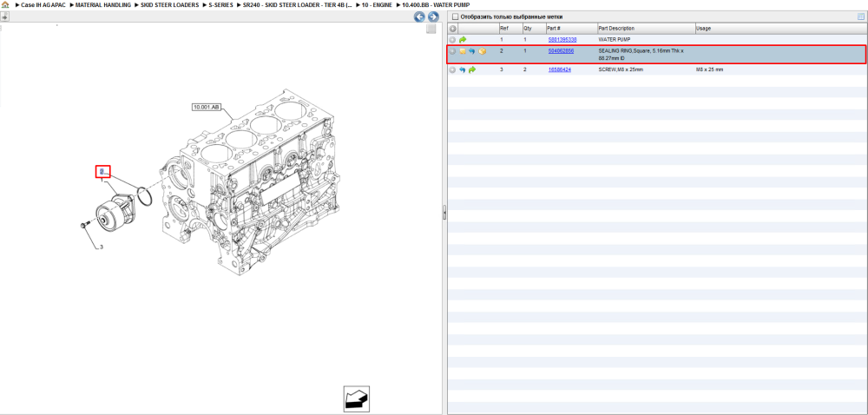Add the SCREW row with plus icon
The height and width of the screenshot is (415, 868).
pyautogui.click(x=453, y=69)
